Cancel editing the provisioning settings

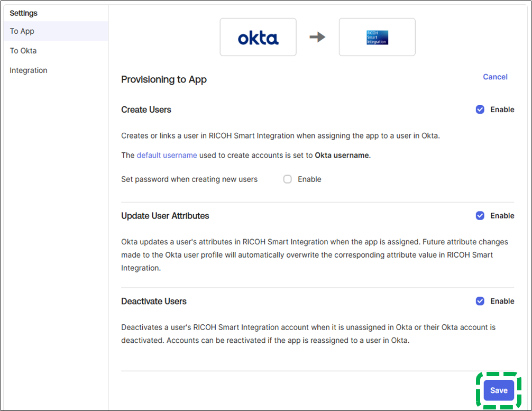tap(495, 77)
